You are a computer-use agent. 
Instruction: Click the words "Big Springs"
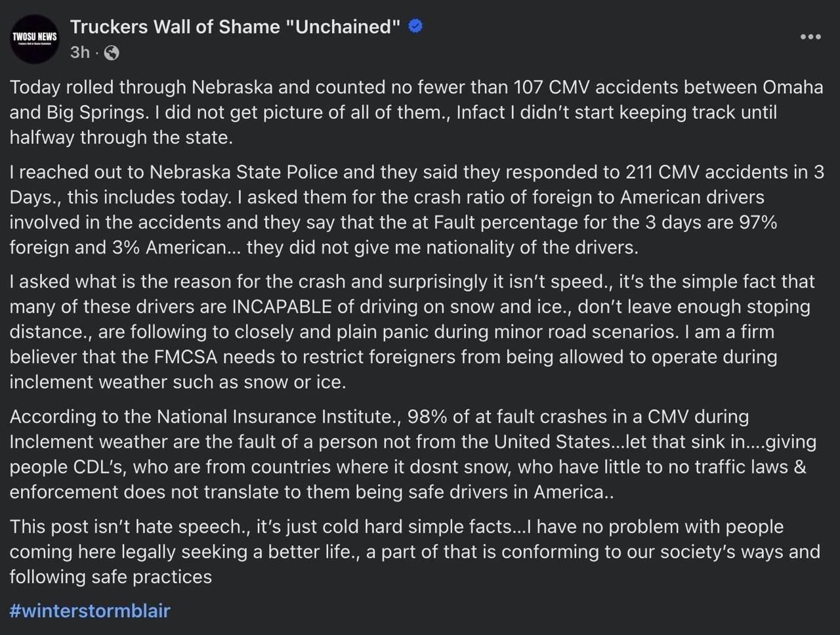pyautogui.click(x=94, y=113)
